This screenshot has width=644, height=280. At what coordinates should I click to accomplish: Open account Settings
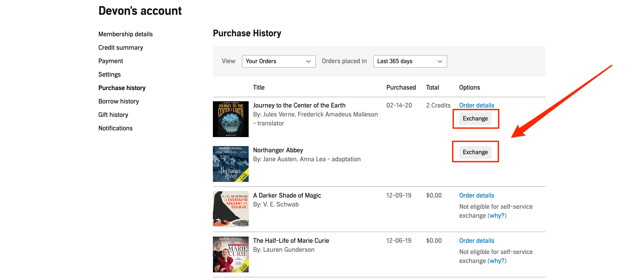(109, 74)
